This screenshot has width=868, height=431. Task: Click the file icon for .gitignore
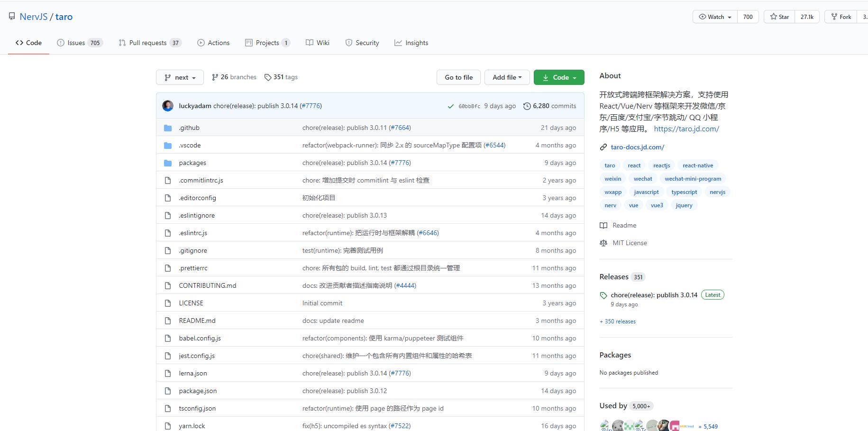click(x=168, y=251)
